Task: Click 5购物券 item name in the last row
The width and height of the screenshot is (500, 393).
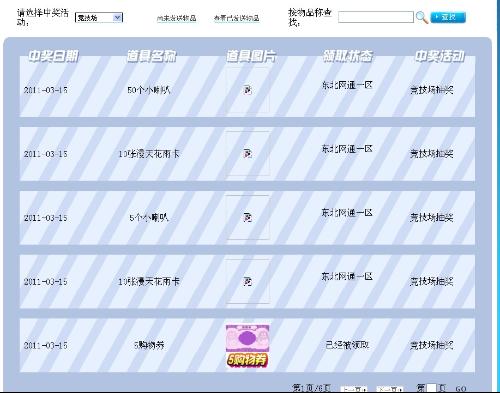Action: pos(149,345)
